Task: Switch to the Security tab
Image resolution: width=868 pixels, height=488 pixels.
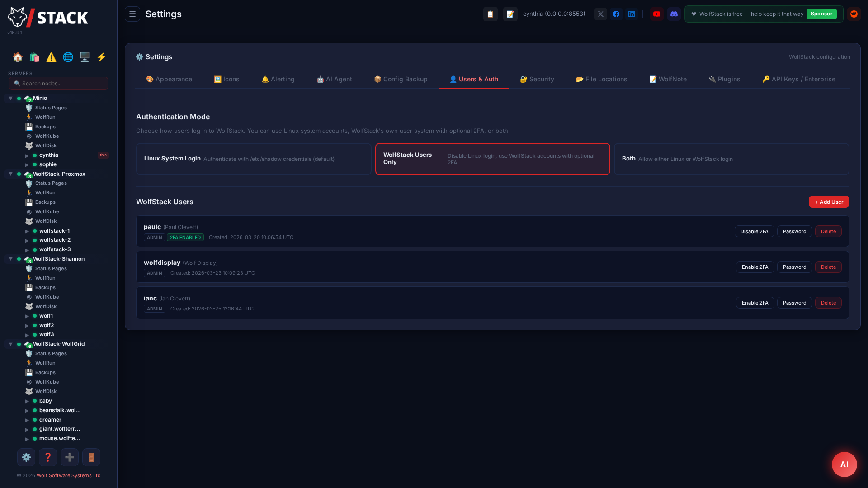Action: pyautogui.click(x=537, y=79)
